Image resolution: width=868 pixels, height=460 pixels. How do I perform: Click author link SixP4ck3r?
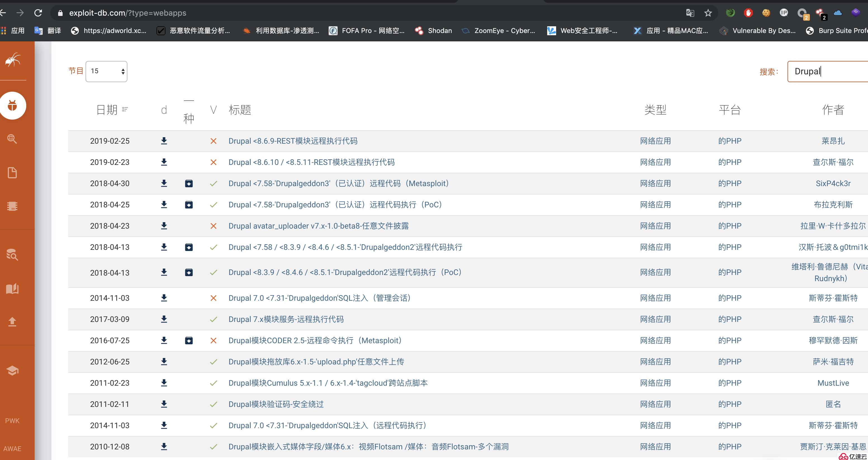click(833, 183)
